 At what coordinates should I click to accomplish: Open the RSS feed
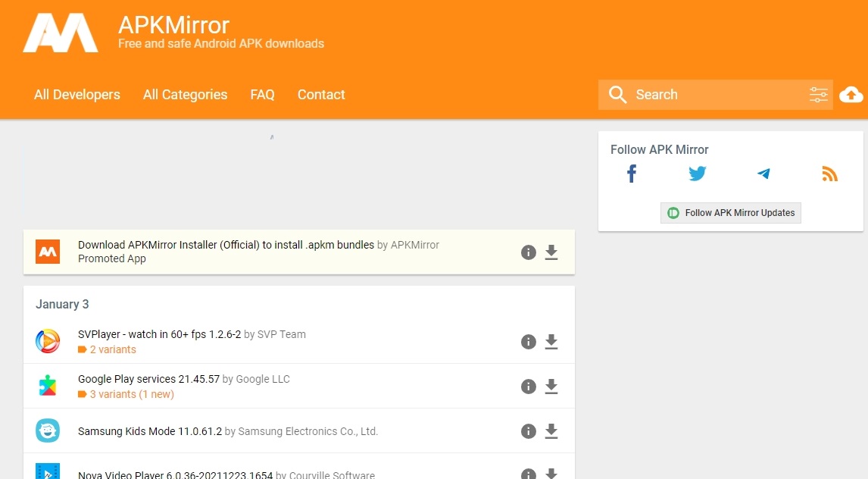[829, 174]
